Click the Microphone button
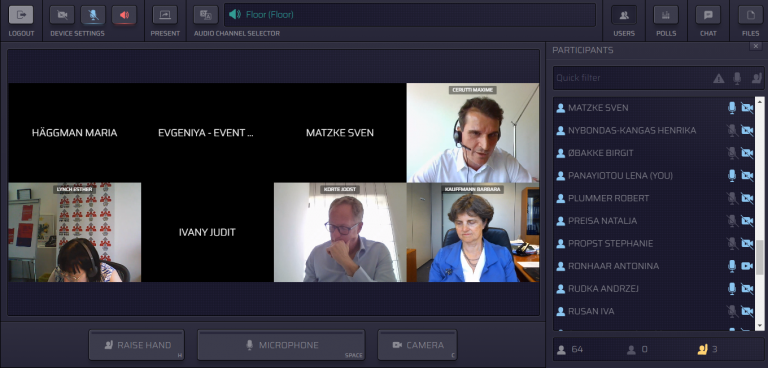The height and width of the screenshot is (368, 768). coord(281,345)
